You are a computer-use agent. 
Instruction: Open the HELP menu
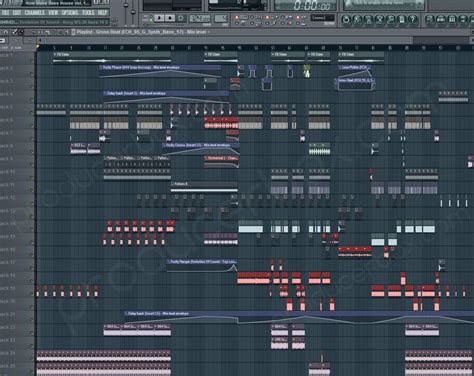click(102, 13)
